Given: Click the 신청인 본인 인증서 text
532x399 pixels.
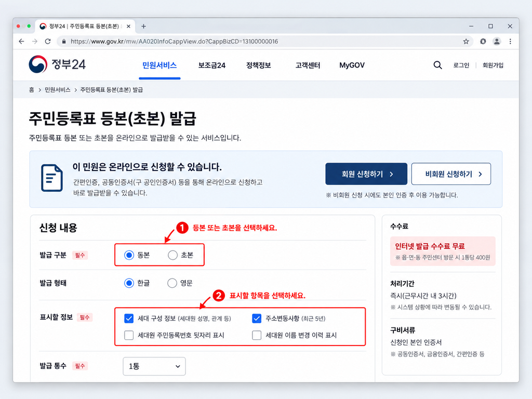Looking at the screenshot, I should coord(416,342).
